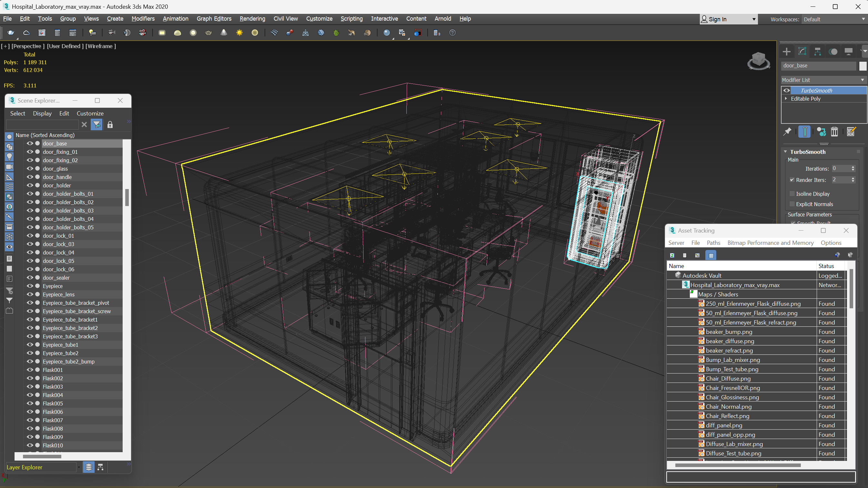868x488 pixels.
Task: Click the ViewCube in the viewport
Action: click(759, 61)
